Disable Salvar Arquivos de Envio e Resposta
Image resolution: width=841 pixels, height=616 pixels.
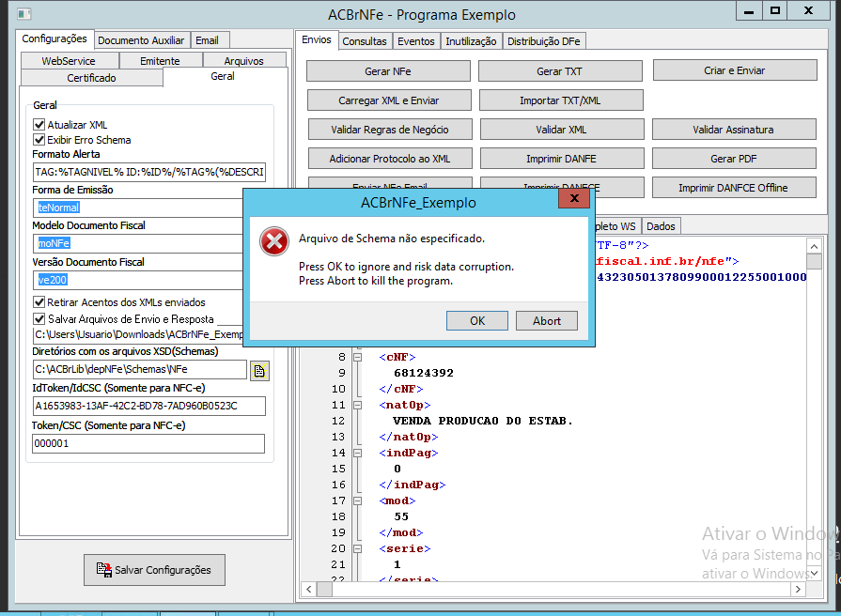pos(39,319)
